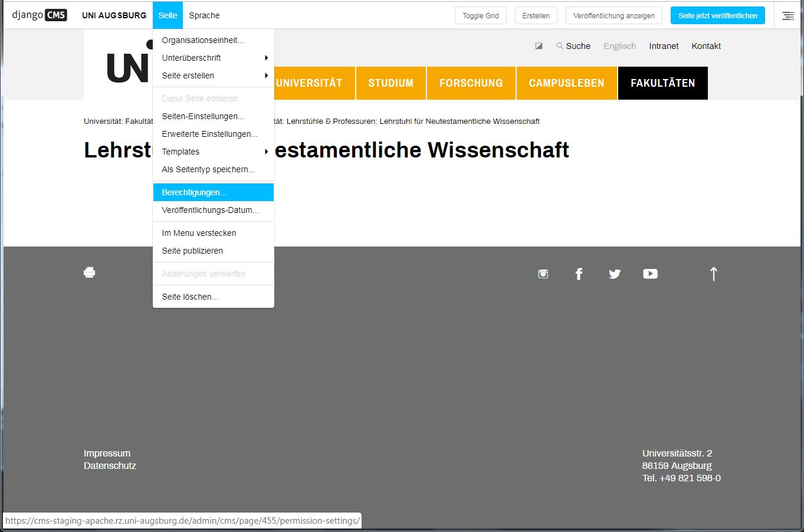The image size is (804, 532).
Task: Select Organisationseinheit... menu entry
Action: click(x=214, y=40)
